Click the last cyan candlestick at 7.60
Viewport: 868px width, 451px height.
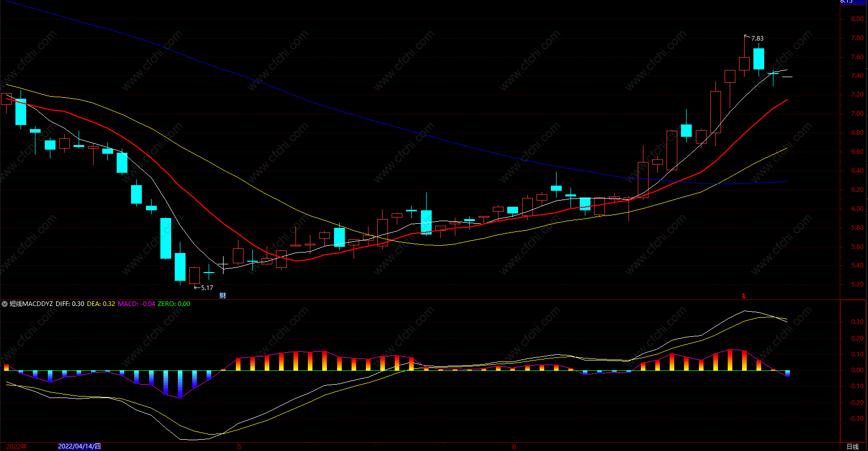coord(759,59)
